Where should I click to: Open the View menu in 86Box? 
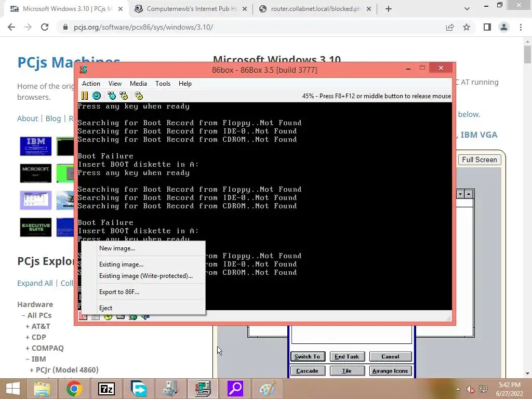pyautogui.click(x=115, y=84)
